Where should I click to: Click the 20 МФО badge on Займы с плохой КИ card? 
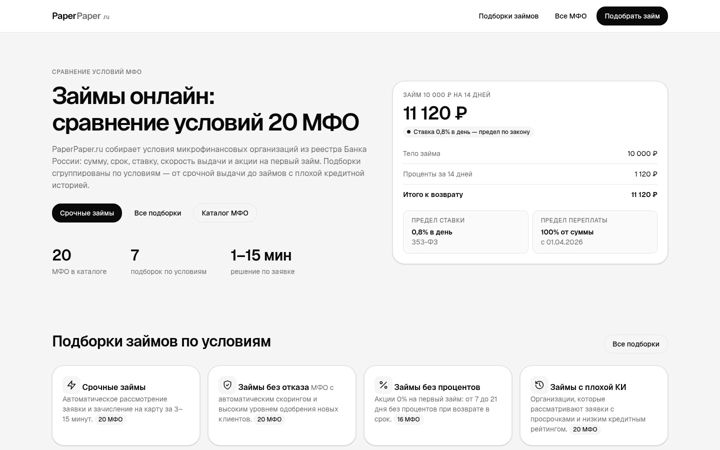[585, 429]
